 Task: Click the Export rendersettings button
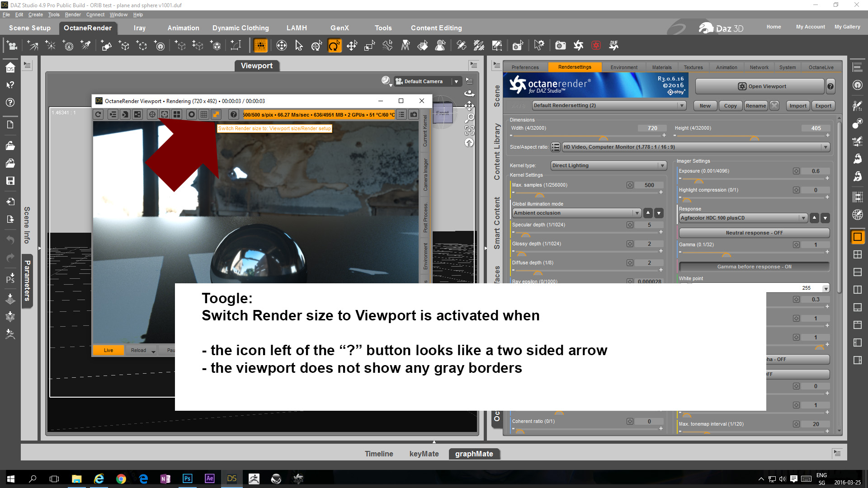[x=823, y=106]
